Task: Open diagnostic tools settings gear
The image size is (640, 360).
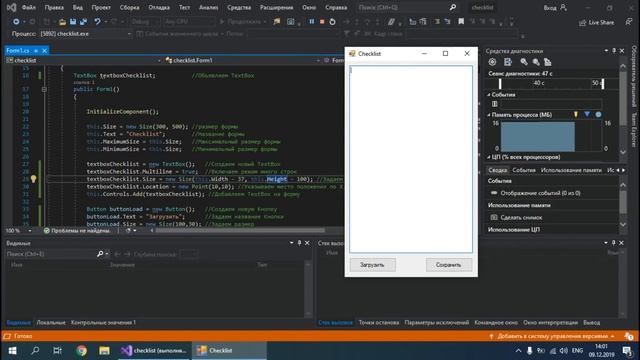Action: (492, 62)
